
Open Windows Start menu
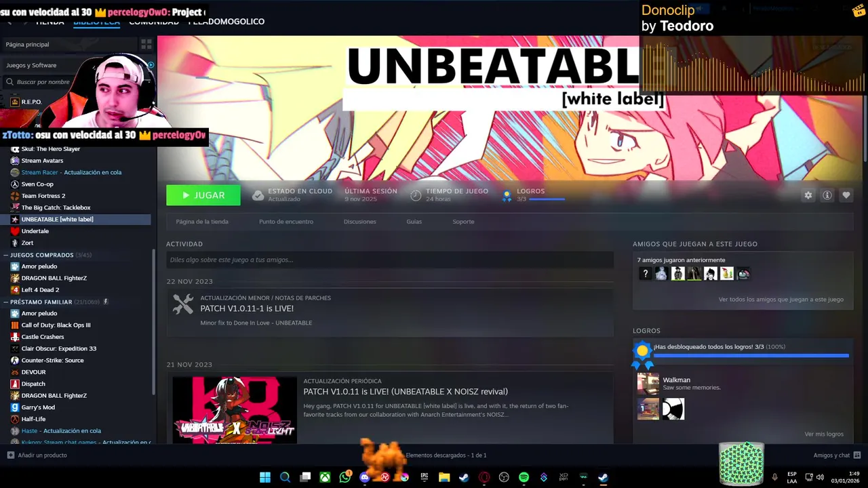click(x=265, y=477)
